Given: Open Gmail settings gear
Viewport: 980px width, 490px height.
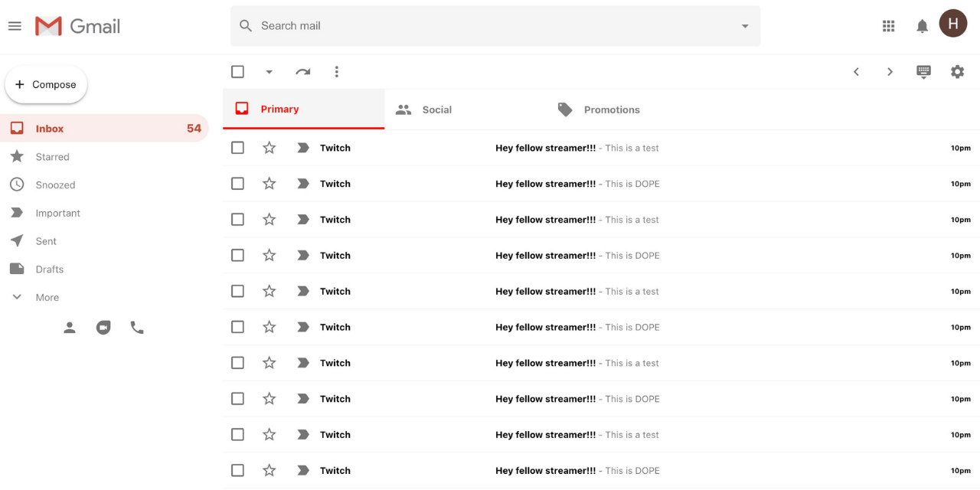Looking at the screenshot, I should [957, 71].
